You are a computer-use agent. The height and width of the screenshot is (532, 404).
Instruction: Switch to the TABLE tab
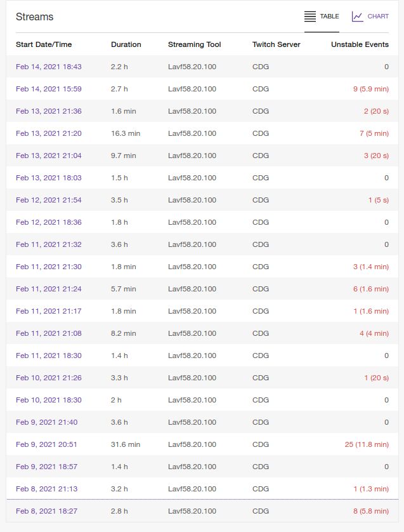click(x=329, y=17)
